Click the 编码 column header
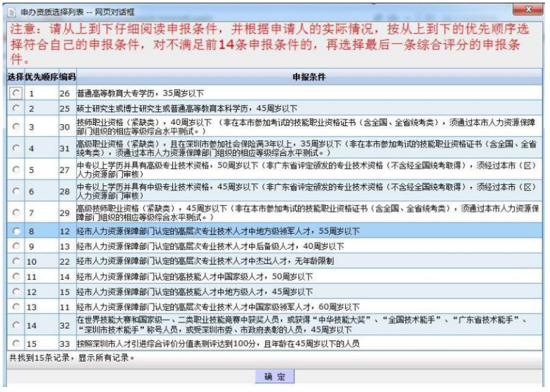 click(x=67, y=77)
